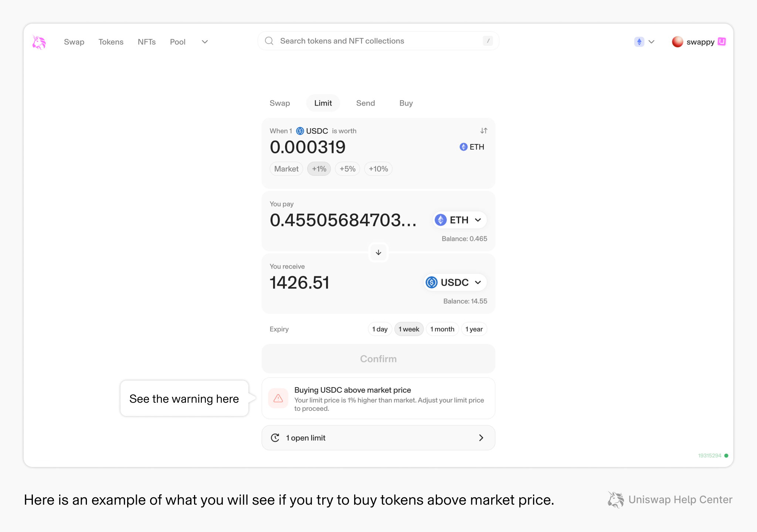This screenshot has height=532, width=757.
Task: Edit the limit price 0.000319
Action: (x=308, y=147)
